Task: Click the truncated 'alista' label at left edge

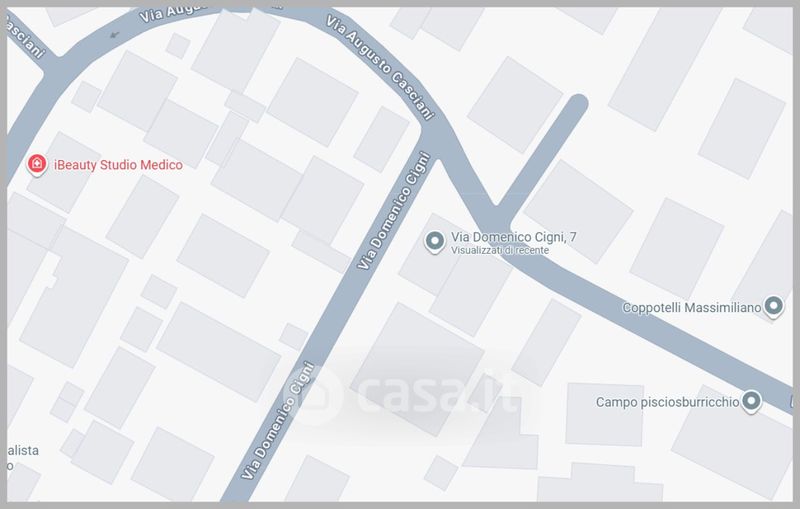Action: (x=23, y=450)
